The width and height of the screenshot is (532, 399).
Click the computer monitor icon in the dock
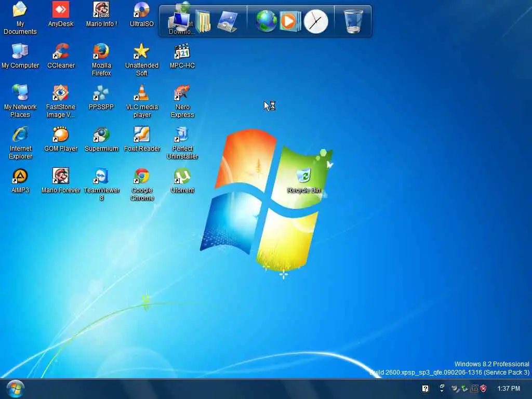(x=180, y=21)
